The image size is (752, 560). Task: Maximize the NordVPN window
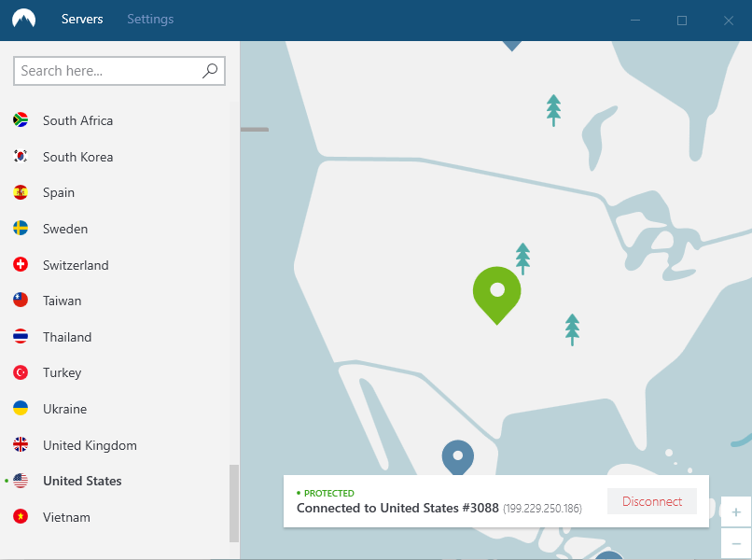pyautogui.click(x=681, y=21)
